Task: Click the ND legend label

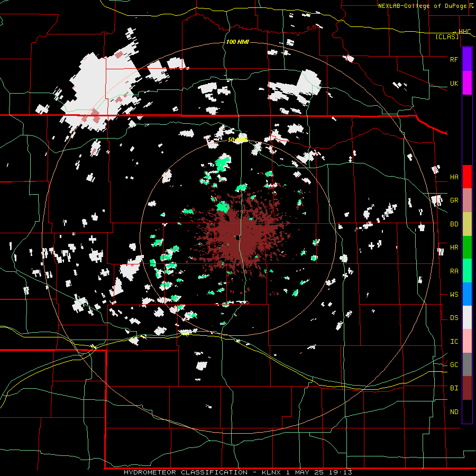Action: [x=454, y=412]
